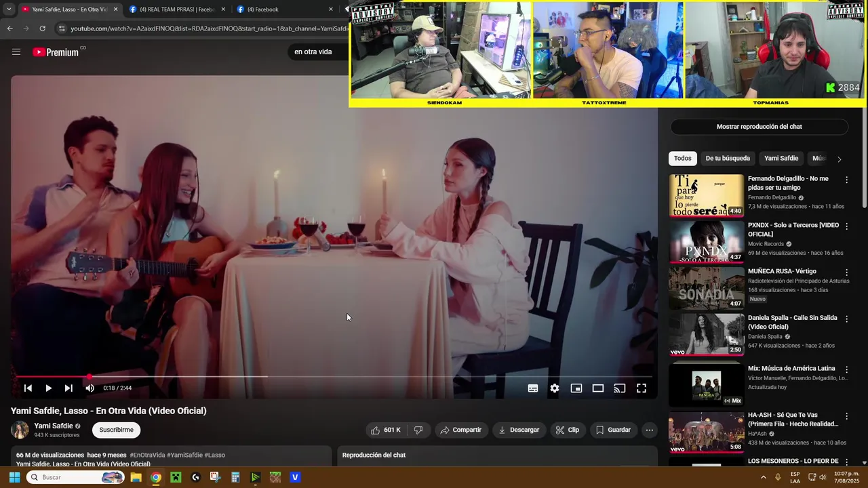The width and height of the screenshot is (868, 488).
Task: Open options for PXNDX Solo a Terceros
Action: click(846, 226)
